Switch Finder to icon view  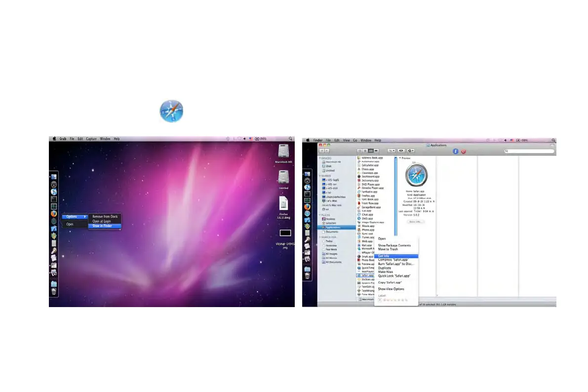(x=359, y=151)
